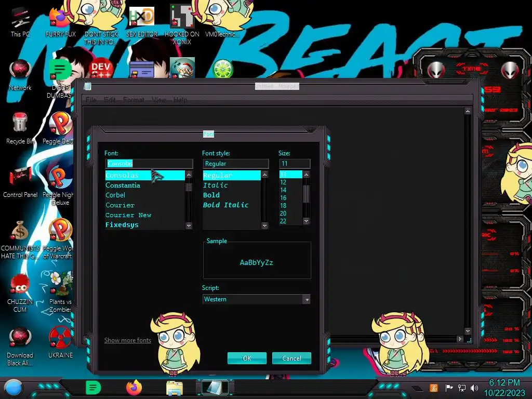532x399 pixels.
Task: Open volume speaker tray icon
Action: pyautogui.click(x=474, y=388)
